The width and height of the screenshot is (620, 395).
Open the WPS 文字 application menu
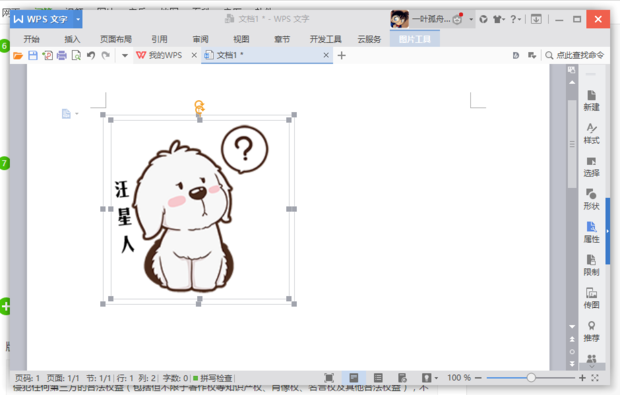click(42, 19)
